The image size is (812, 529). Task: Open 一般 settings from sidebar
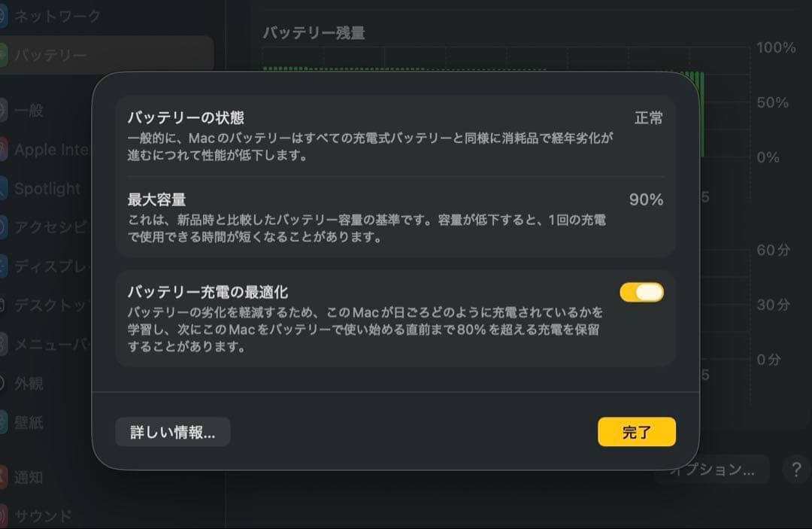point(29,111)
